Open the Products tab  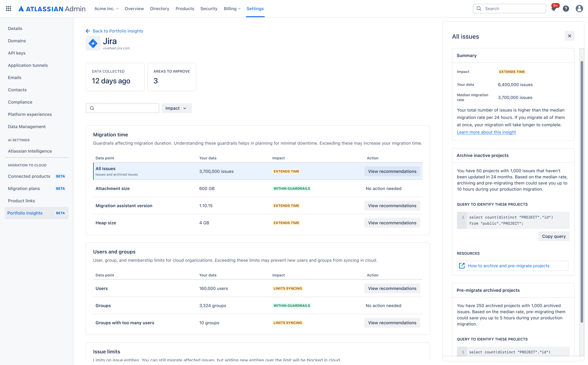click(x=185, y=9)
